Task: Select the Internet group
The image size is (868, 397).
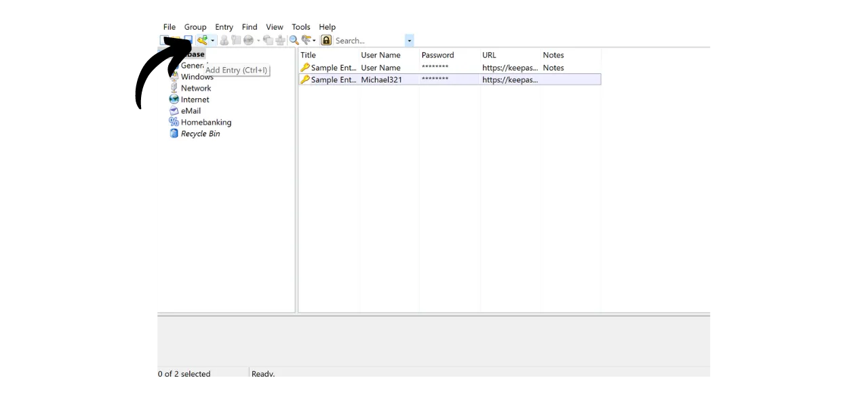Action: click(195, 99)
